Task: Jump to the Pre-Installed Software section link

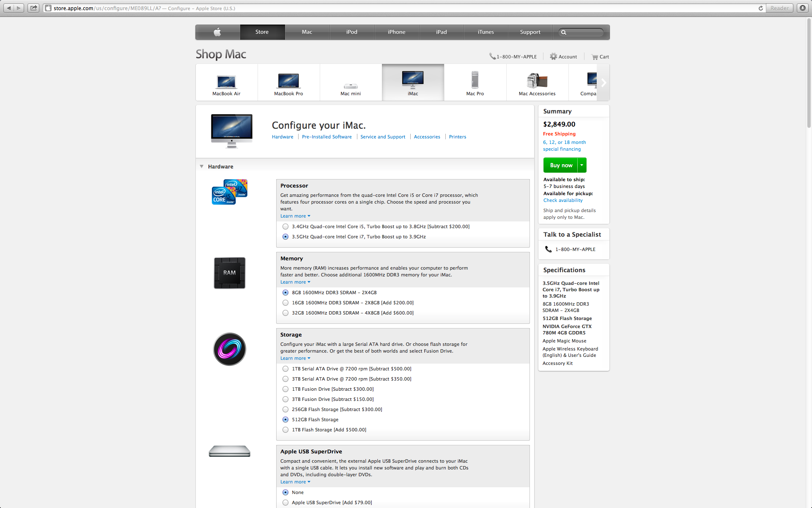Action: click(x=327, y=137)
